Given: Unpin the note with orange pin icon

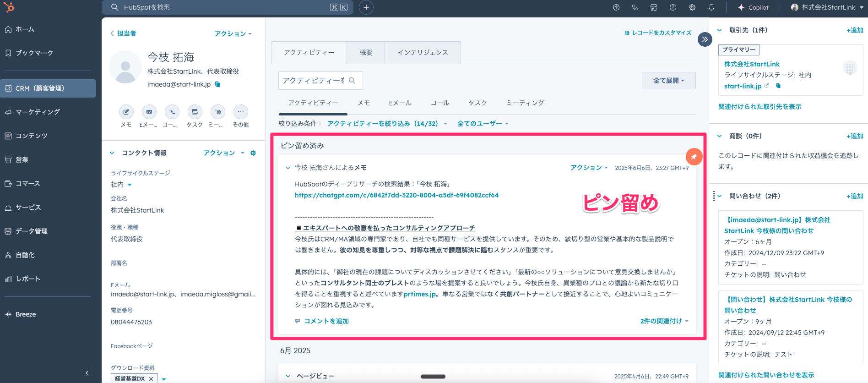Looking at the screenshot, I should pos(694,157).
